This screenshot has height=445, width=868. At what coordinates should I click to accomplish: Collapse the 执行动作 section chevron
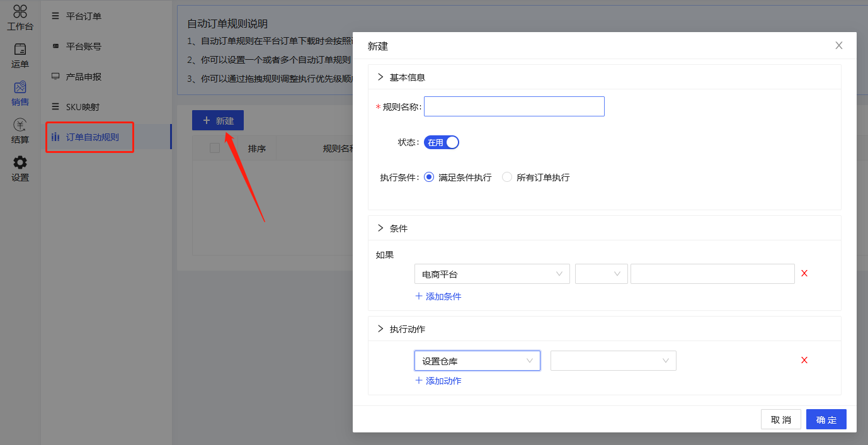tap(380, 329)
